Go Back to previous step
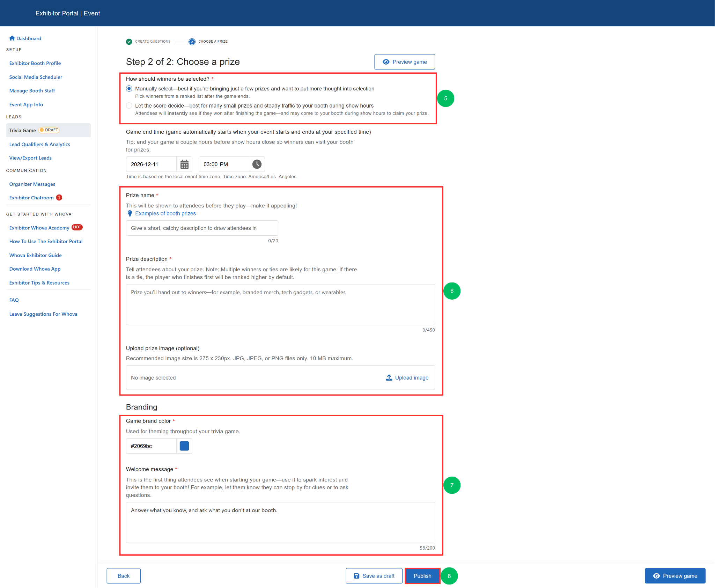 click(124, 576)
